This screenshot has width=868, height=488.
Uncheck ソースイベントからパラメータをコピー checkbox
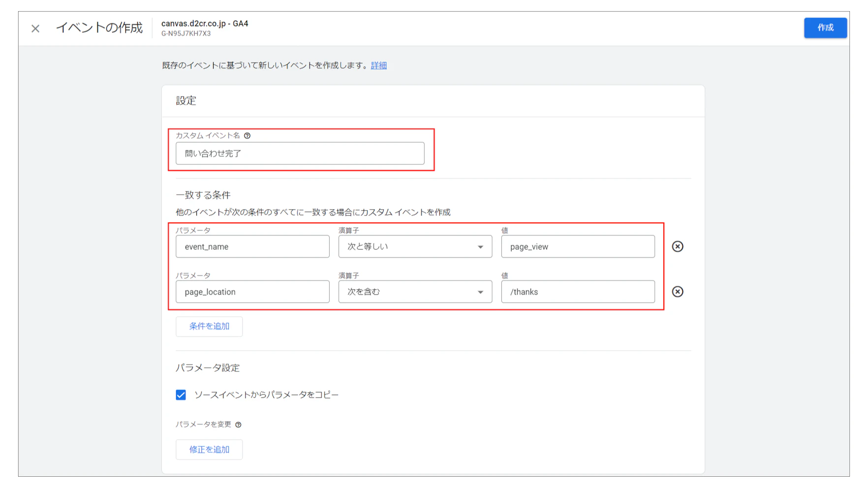pos(181,395)
